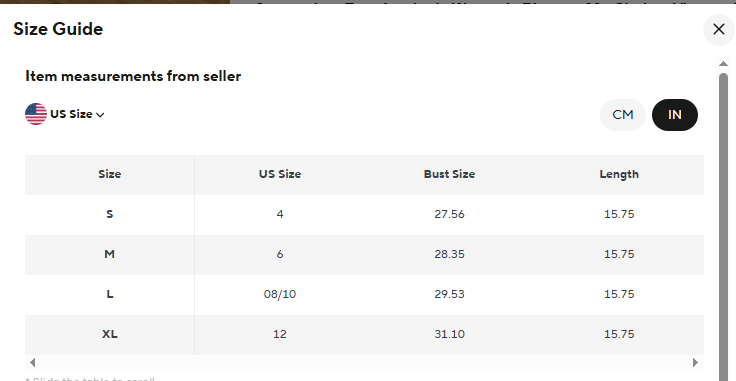
Task: Click the table scroll left arrow
Action: tap(32, 362)
